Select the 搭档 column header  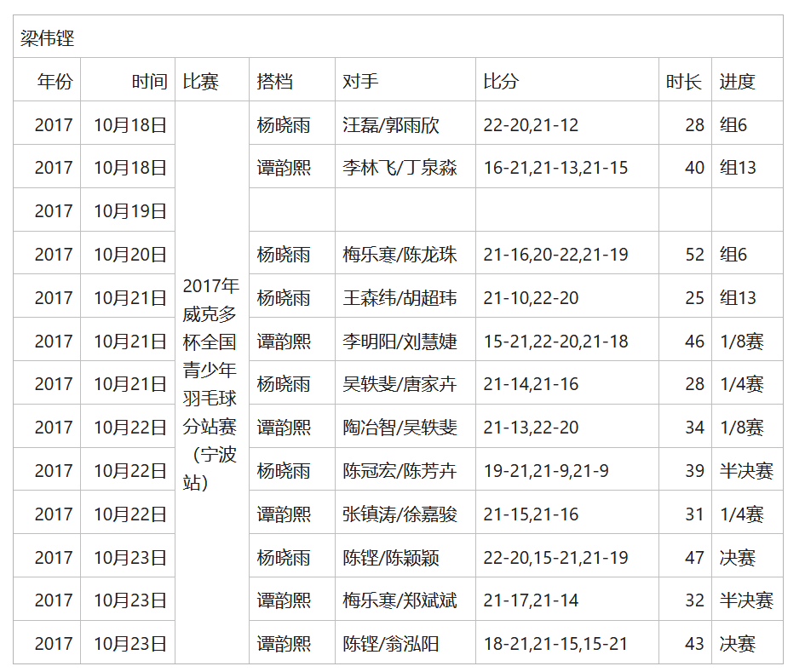pos(275,81)
